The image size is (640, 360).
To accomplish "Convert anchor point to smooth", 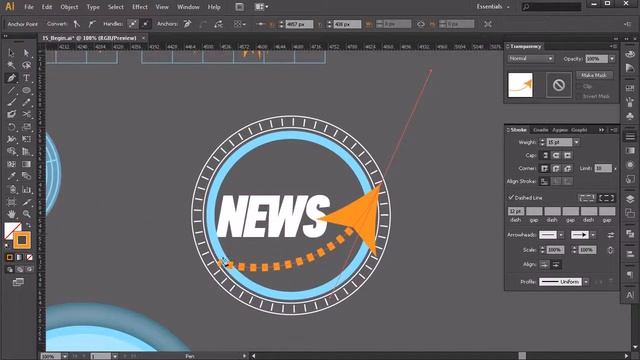I will 92,24.
